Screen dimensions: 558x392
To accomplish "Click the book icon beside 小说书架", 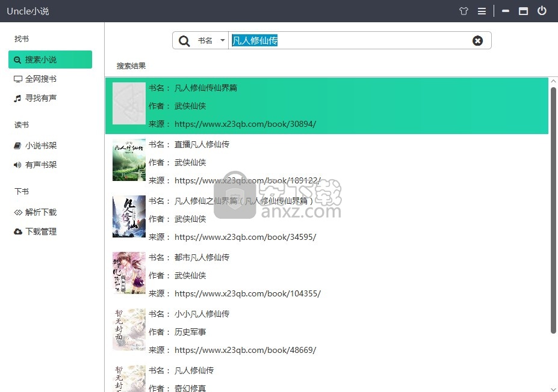I will 17,145.
